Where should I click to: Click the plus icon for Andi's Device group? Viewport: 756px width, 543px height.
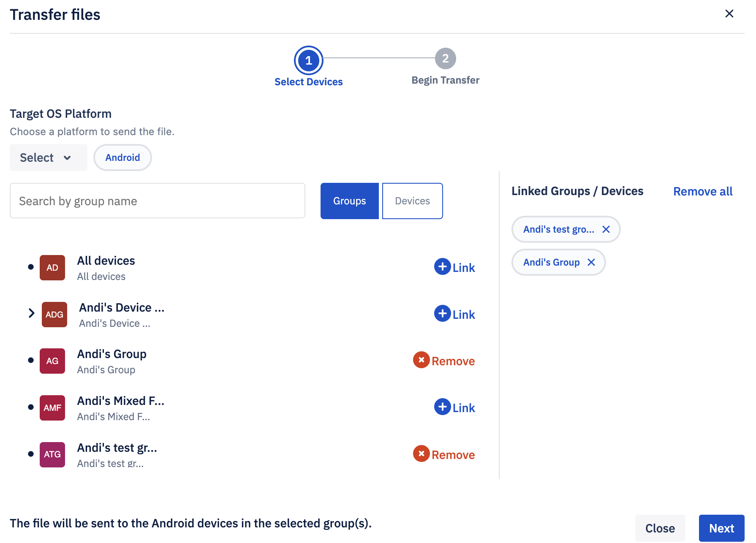tap(442, 314)
